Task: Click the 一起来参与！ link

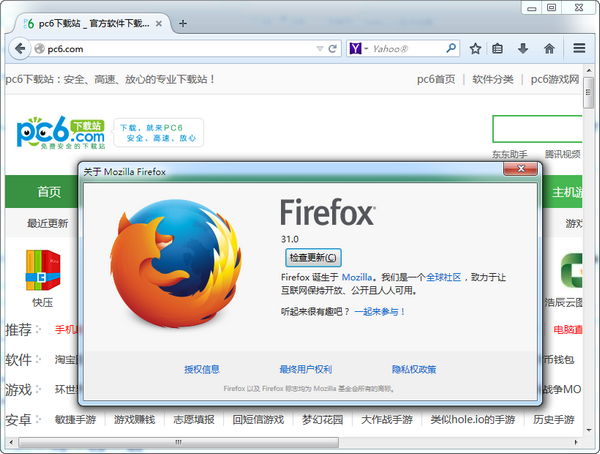Action: point(380,312)
